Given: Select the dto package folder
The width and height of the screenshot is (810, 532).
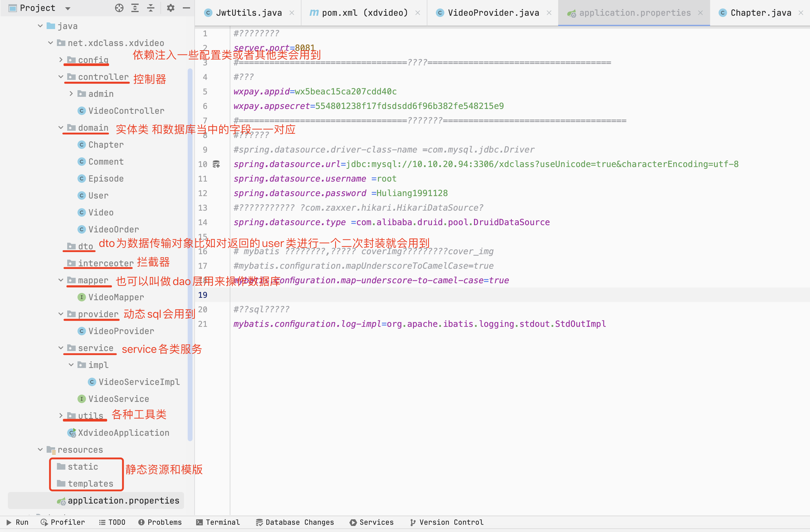Looking at the screenshot, I should [80, 246].
